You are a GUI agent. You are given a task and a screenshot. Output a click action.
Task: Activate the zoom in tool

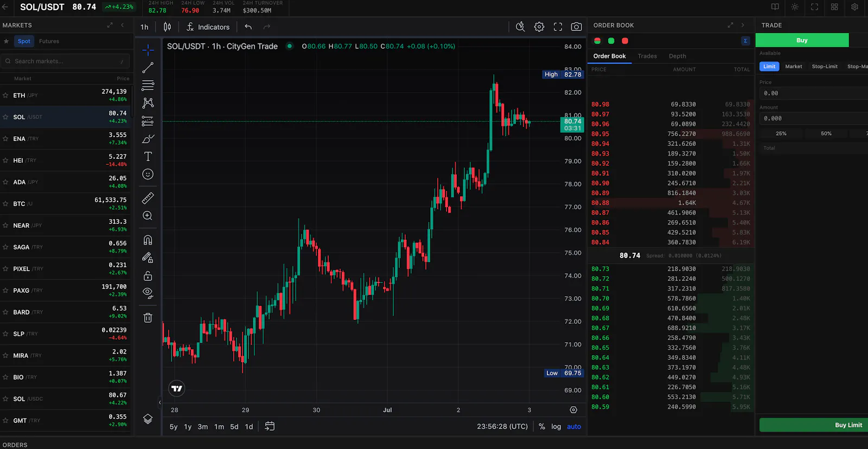tap(148, 216)
